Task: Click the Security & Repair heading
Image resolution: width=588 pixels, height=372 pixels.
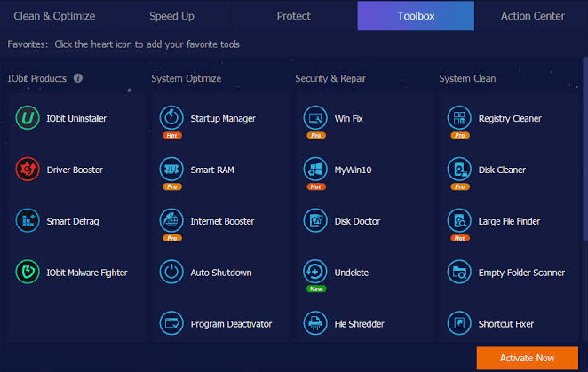Action: coord(330,78)
